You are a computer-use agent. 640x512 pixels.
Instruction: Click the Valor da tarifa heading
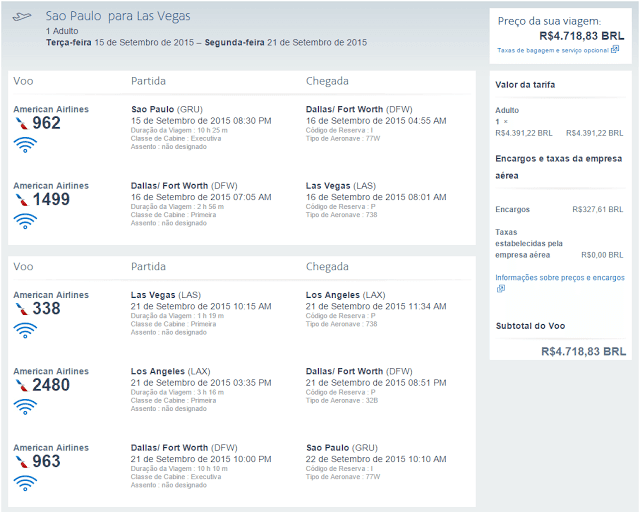point(525,85)
